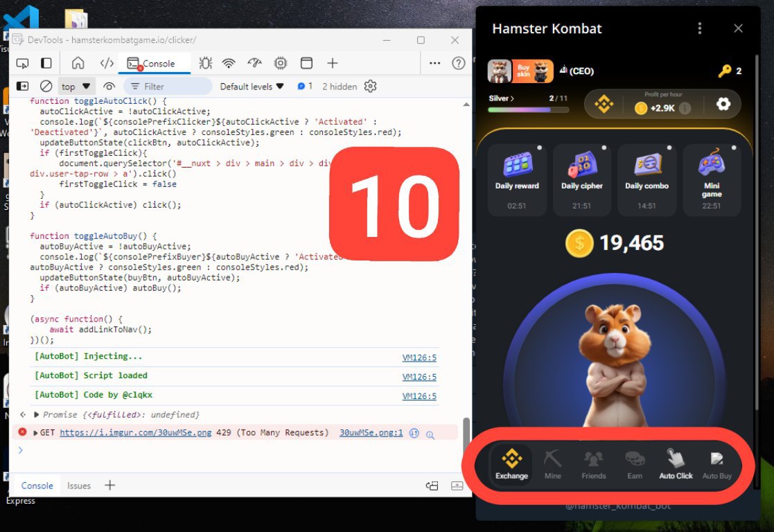Toggle the console sidebar panel
The height and width of the screenshot is (532, 774).
point(23,87)
